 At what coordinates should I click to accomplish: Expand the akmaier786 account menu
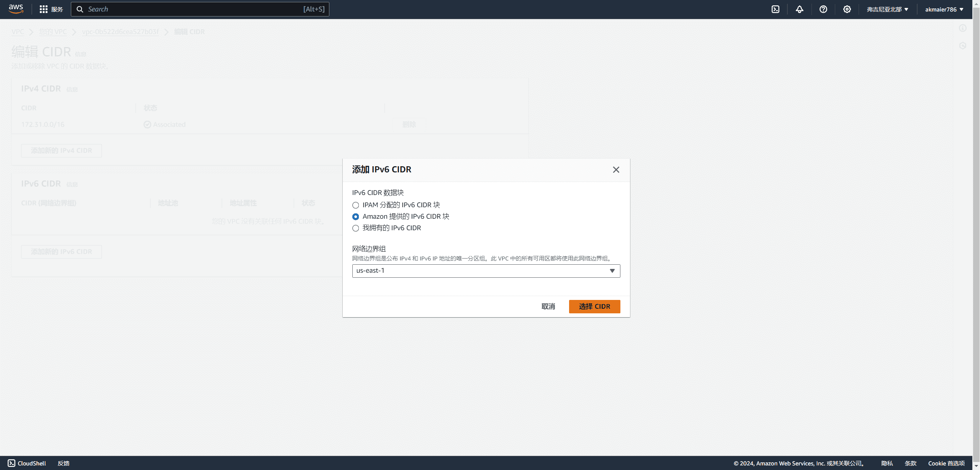pos(944,9)
